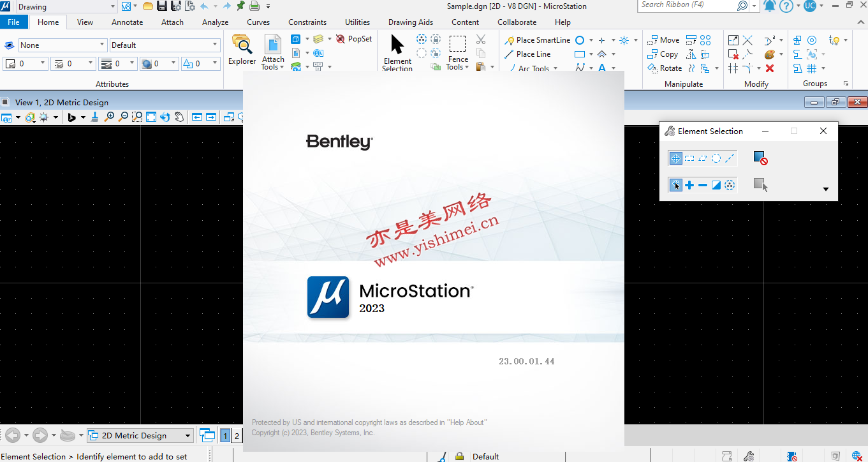This screenshot has height=462, width=868.
Task: Click the lock icon in status bar
Action: (459, 456)
